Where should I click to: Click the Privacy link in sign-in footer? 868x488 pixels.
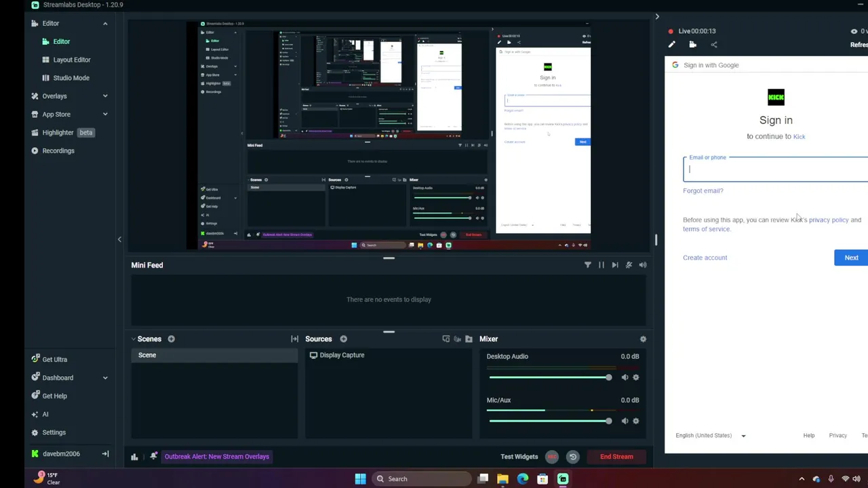(837, 436)
